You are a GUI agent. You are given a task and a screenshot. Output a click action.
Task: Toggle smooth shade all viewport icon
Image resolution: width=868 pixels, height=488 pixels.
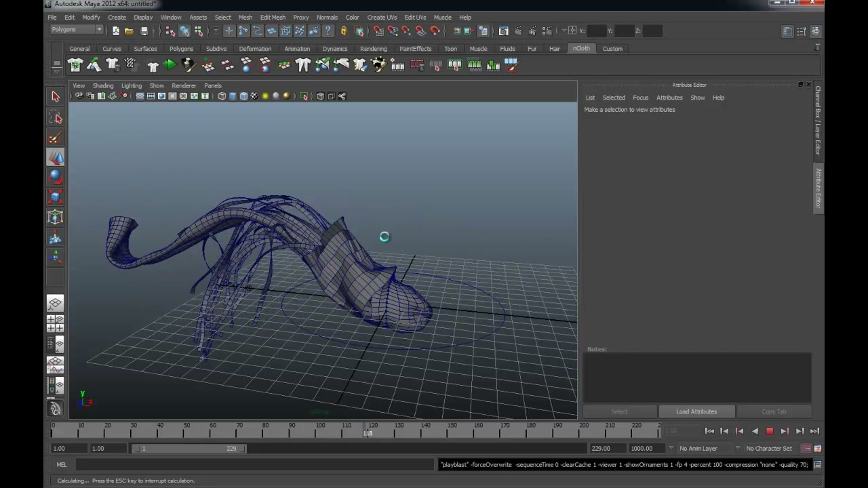coord(232,96)
